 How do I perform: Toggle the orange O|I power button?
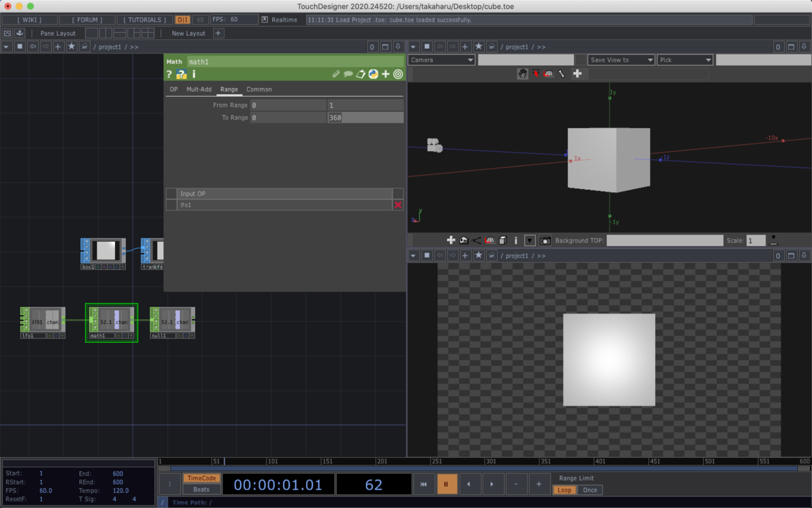tap(183, 20)
